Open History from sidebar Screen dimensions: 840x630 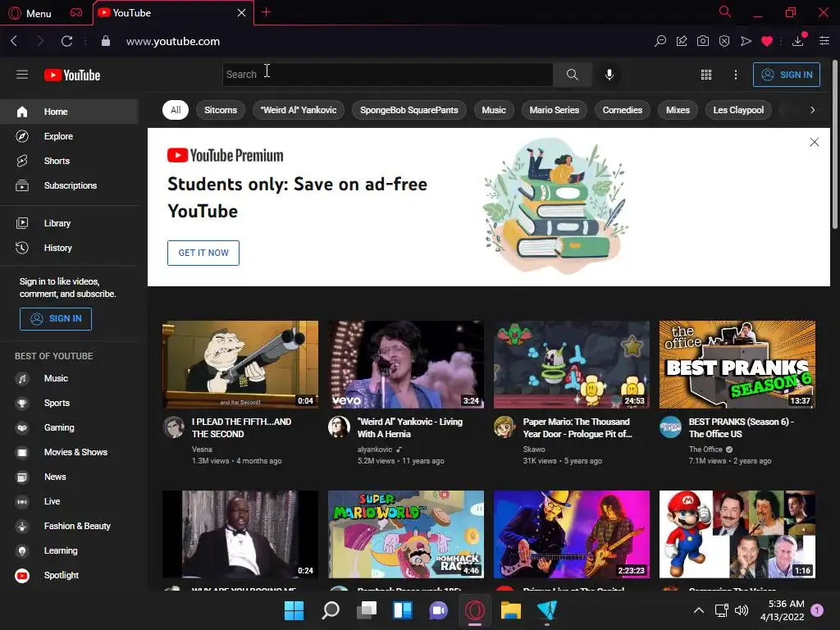click(x=69, y=248)
